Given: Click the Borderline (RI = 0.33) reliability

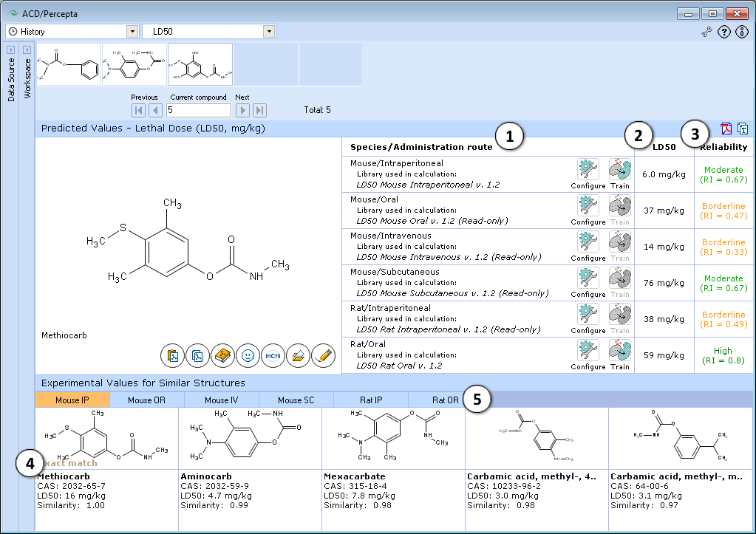Looking at the screenshot, I should click(x=723, y=247).
